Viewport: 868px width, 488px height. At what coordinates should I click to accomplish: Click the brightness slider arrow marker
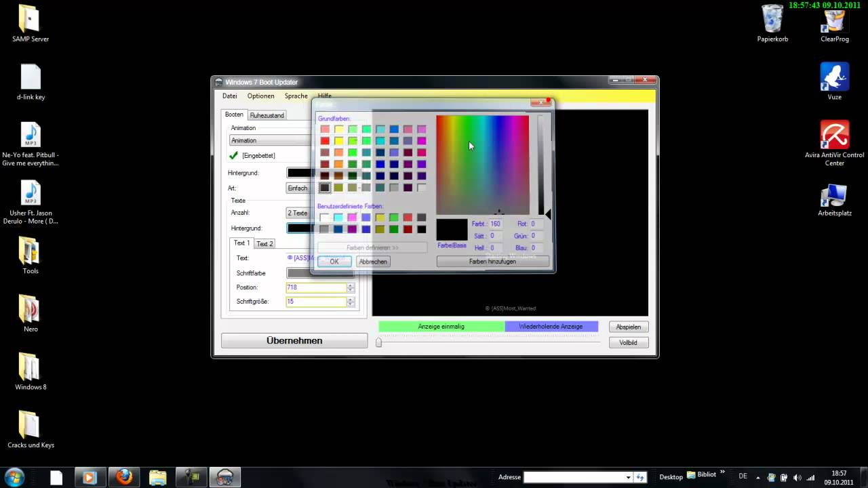point(548,214)
